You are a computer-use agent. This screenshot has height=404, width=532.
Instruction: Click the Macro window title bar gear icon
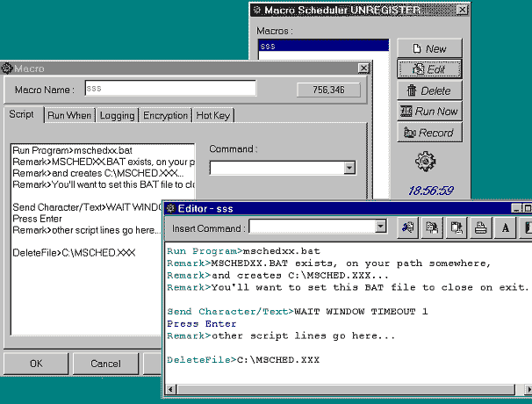[6, 69]
